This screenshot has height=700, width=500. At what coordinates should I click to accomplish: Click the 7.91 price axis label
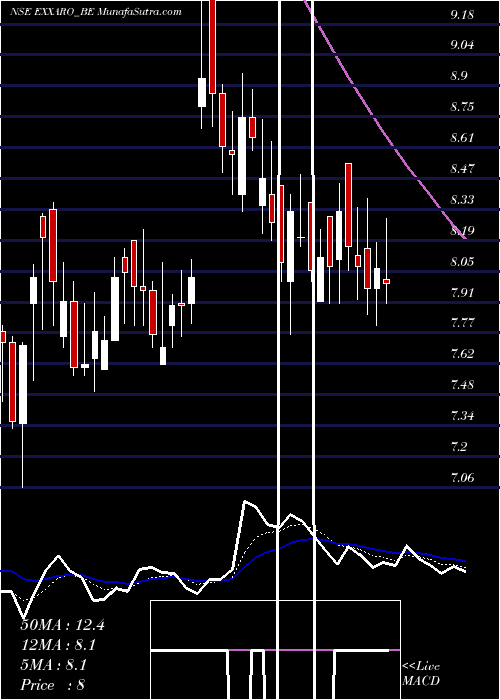pyautogui.click(x=462, y=292)
